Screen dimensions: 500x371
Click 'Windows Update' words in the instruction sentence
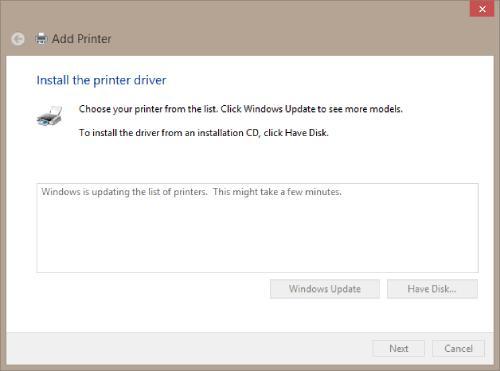tap(279, 109)
